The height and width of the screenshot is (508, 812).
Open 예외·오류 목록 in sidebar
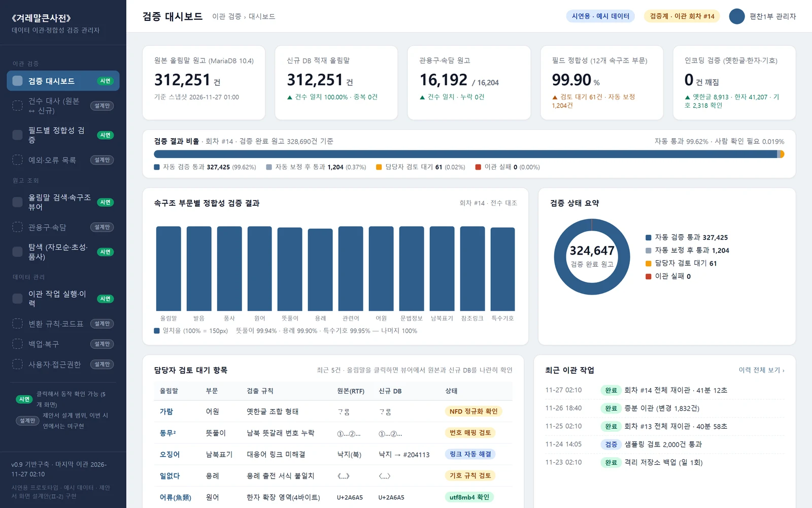pyautogui.click(x=63, y=160)
